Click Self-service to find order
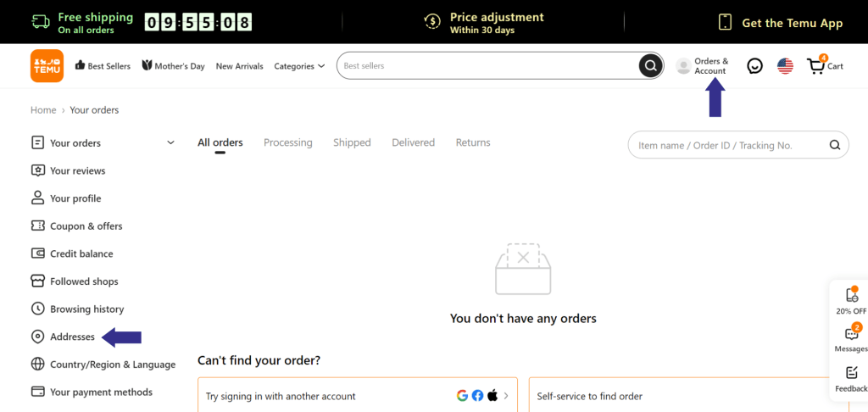This screenshot has width=868, height=412. click(x=590, y=396)
